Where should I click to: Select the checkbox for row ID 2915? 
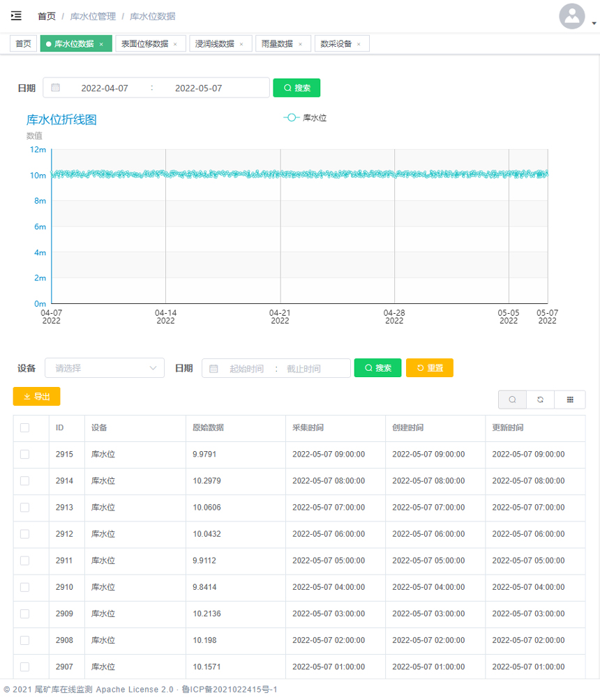click(x=25, y=455)
